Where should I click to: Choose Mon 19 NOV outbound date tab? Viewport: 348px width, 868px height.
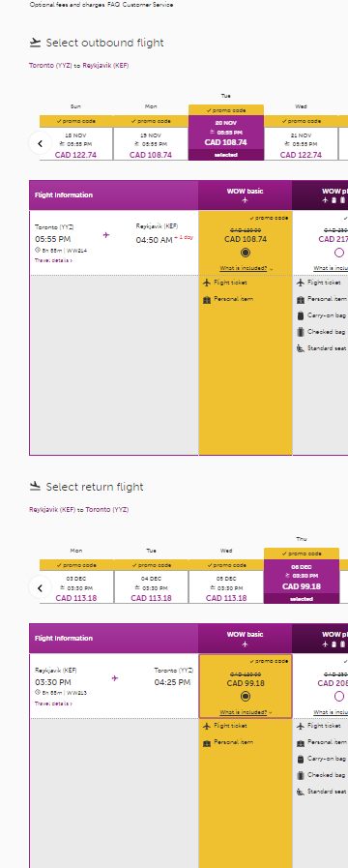151,144
